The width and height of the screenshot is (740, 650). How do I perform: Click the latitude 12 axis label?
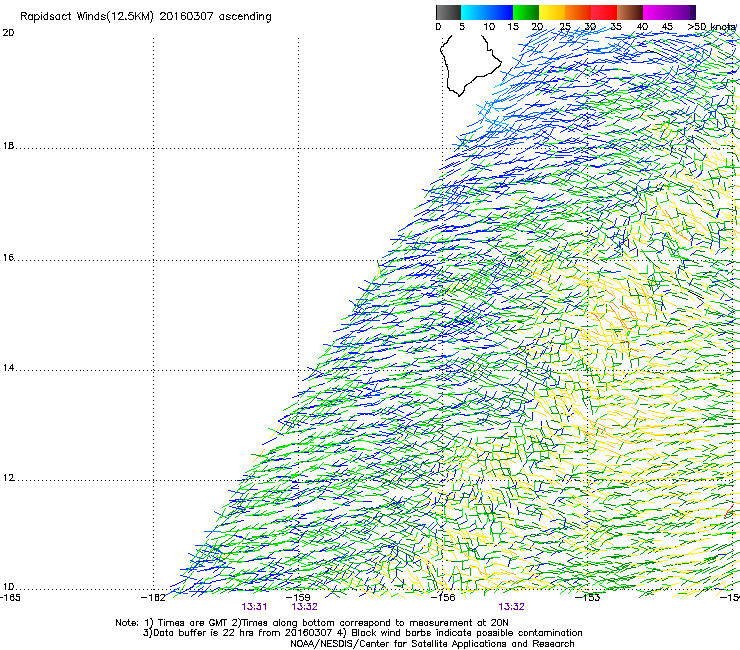click(8, 478)
